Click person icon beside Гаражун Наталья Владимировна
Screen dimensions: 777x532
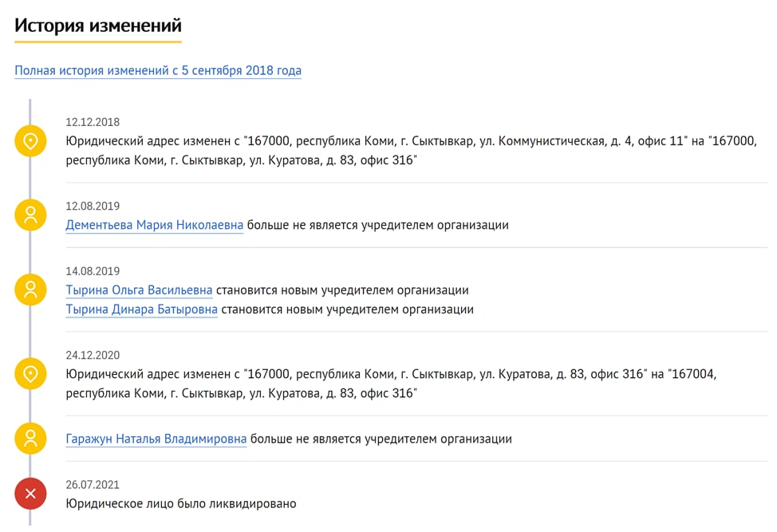tap(30, 439)
